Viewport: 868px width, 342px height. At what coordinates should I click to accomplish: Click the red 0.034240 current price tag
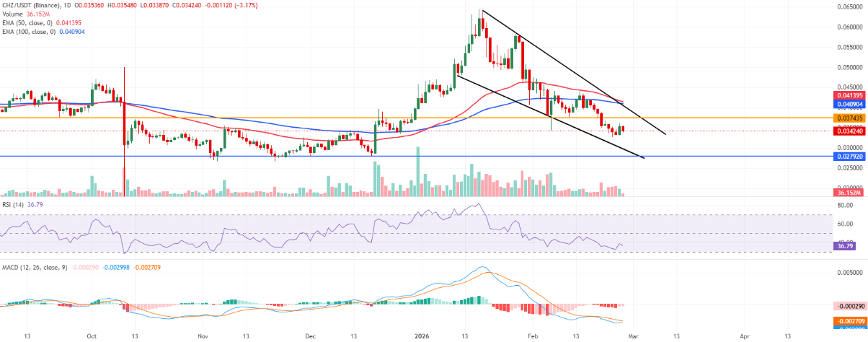[849, 131]
